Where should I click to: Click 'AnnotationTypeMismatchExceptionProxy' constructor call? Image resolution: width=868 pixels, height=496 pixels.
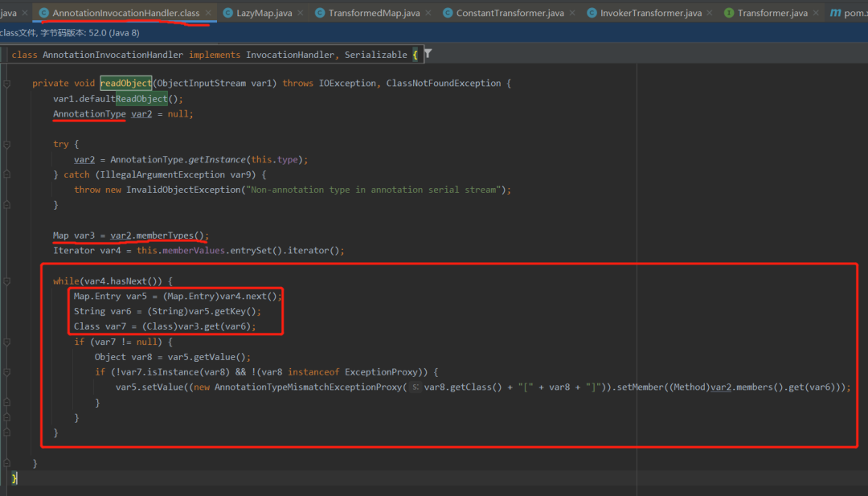(x=308, y=387)
